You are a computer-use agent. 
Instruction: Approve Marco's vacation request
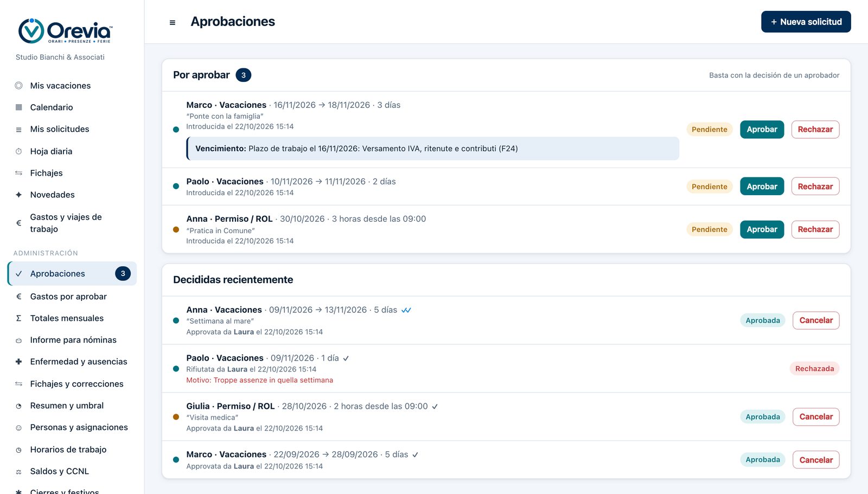pyautogui.click(x=762, y=130)
